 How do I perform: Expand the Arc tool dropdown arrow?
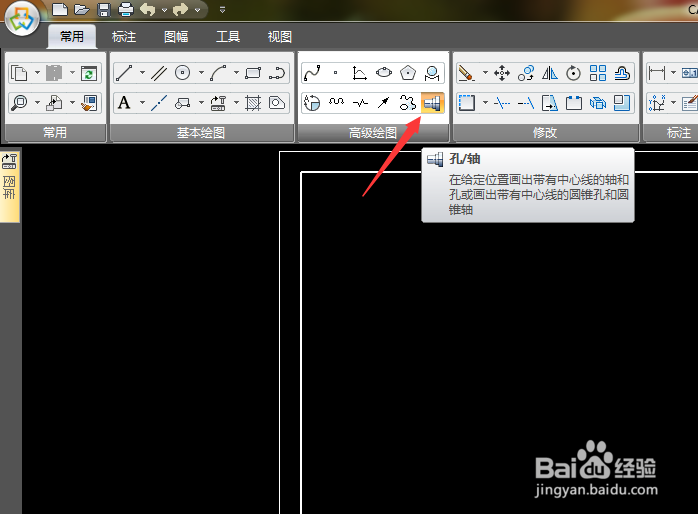pyautogui.click(x=236, y=73)
